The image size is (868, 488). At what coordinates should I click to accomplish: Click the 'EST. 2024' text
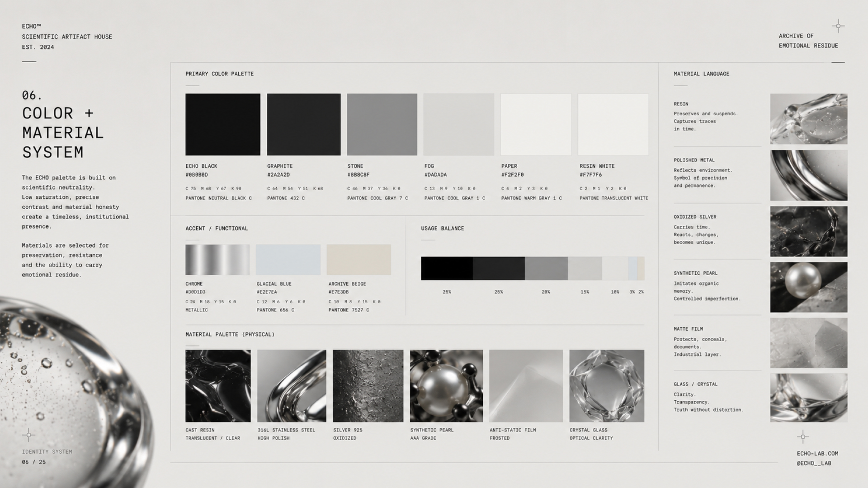pyautogui.click(x=38, y=47)
